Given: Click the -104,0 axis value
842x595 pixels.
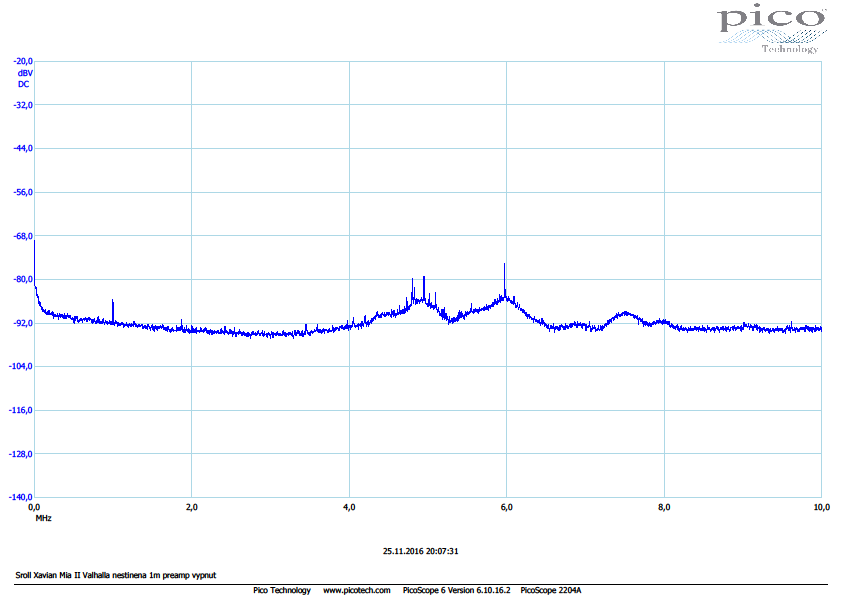Looking at the screenshot, I should pyautogui.click(x=21, y=366).
